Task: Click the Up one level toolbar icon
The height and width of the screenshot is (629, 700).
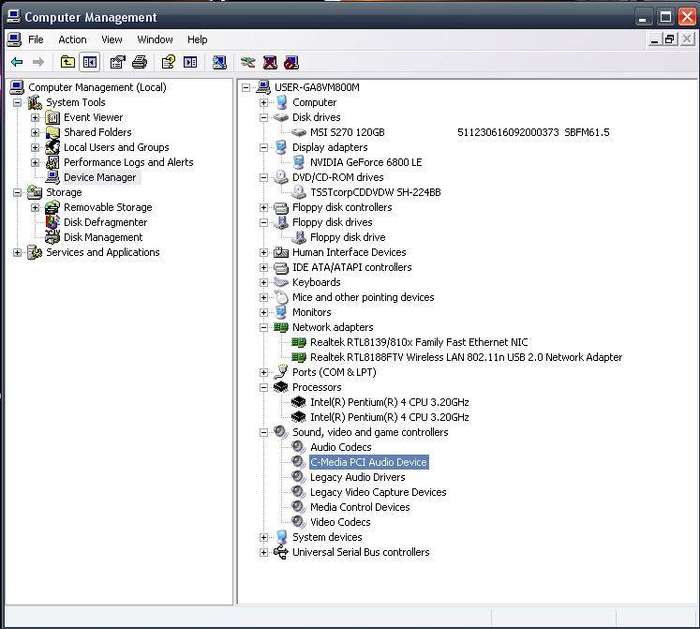Action: tap(68, 62)
